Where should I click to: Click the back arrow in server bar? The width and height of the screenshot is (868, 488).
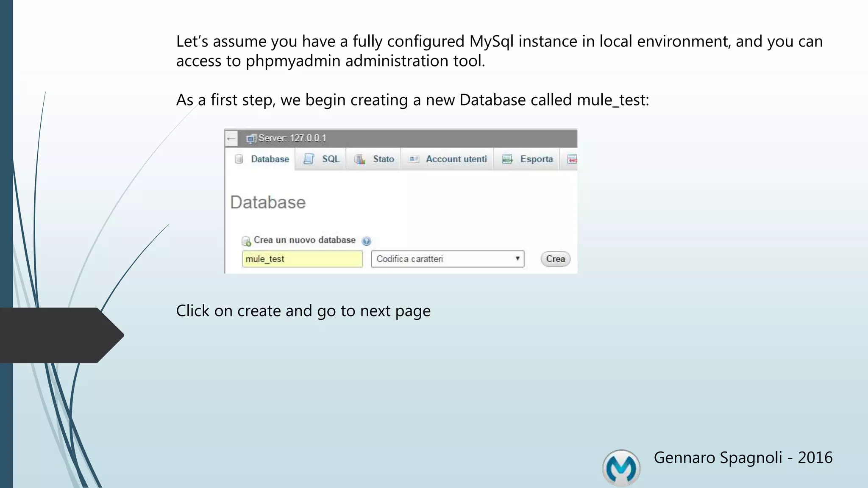pyautogui.click(x=231, y=139)
